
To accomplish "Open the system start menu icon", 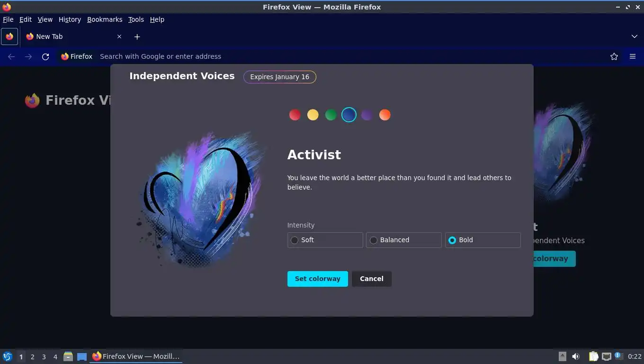I will tap(8, 356).
